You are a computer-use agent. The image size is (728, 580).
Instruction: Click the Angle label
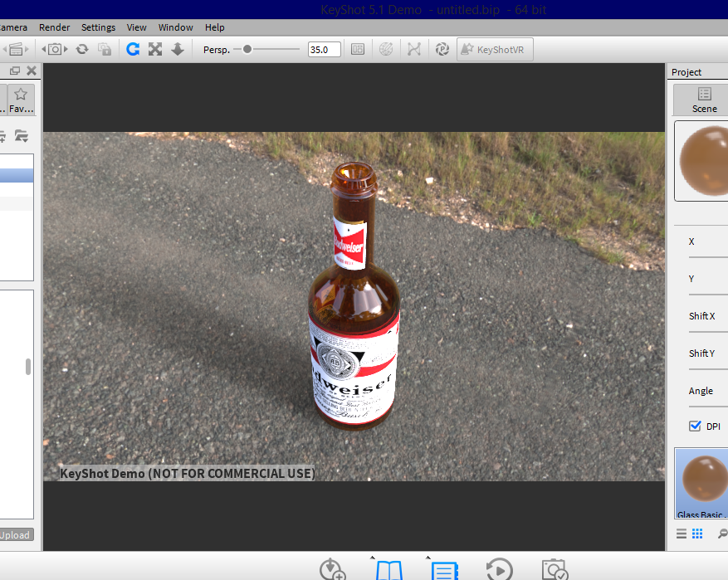click(x=701, y=391)
